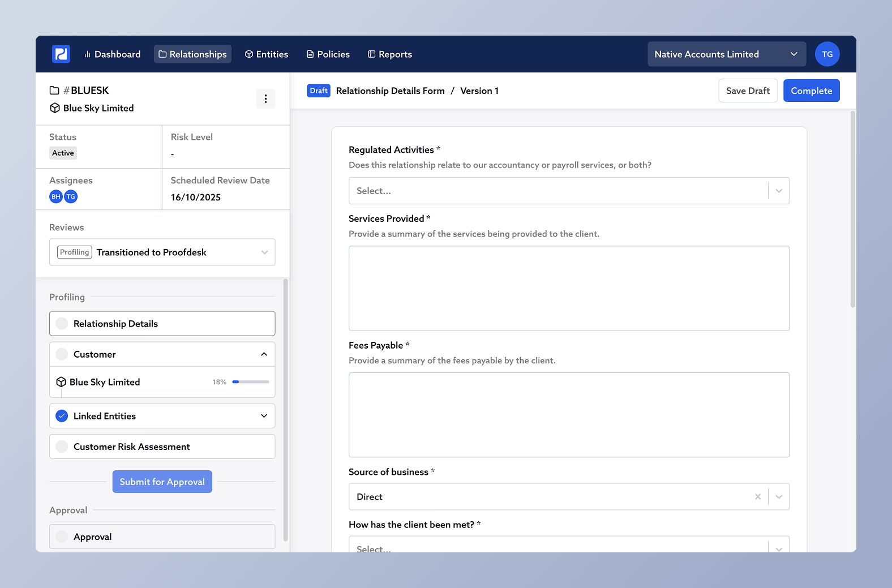Go to the Entities tab

pos(267,54)
